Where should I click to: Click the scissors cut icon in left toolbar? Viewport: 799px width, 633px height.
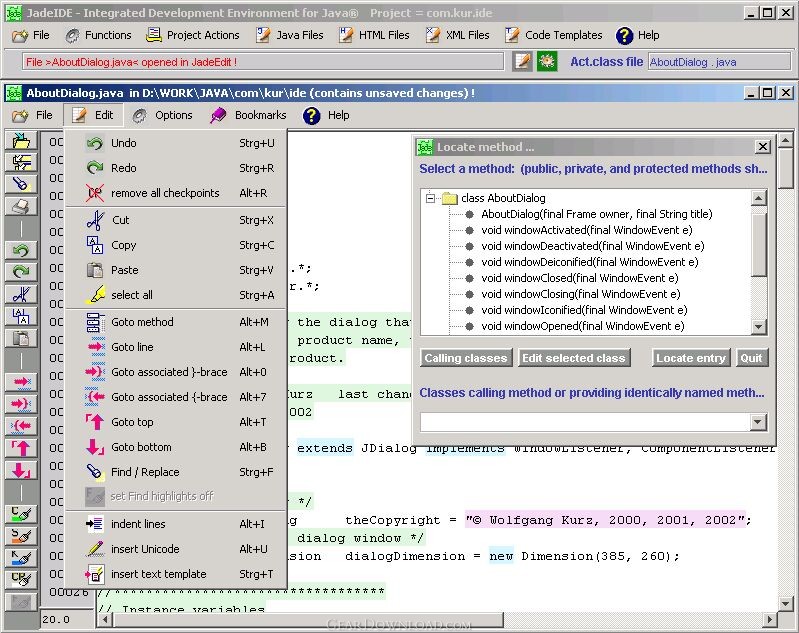click(x=21, y=294)
